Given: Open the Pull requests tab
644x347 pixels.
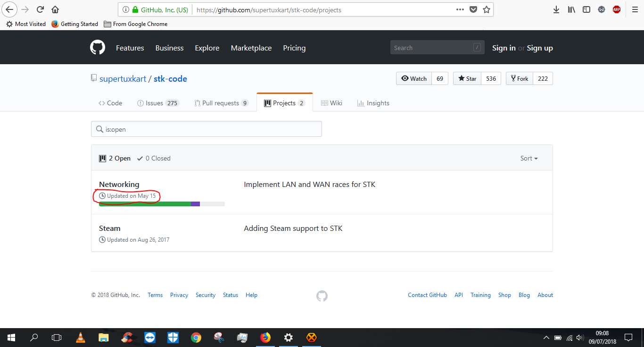Looking at the screenshot, I should point(221,103).
